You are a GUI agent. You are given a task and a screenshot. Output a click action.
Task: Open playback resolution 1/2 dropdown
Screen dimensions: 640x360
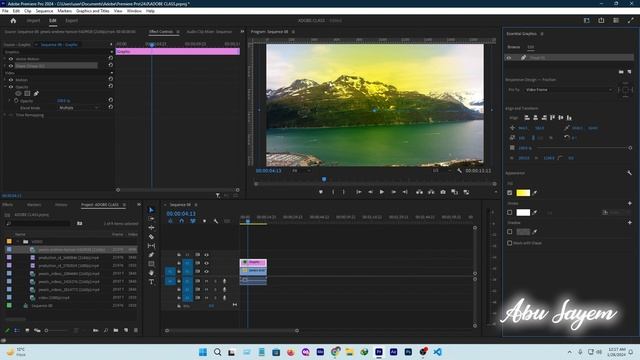[441, 171]
